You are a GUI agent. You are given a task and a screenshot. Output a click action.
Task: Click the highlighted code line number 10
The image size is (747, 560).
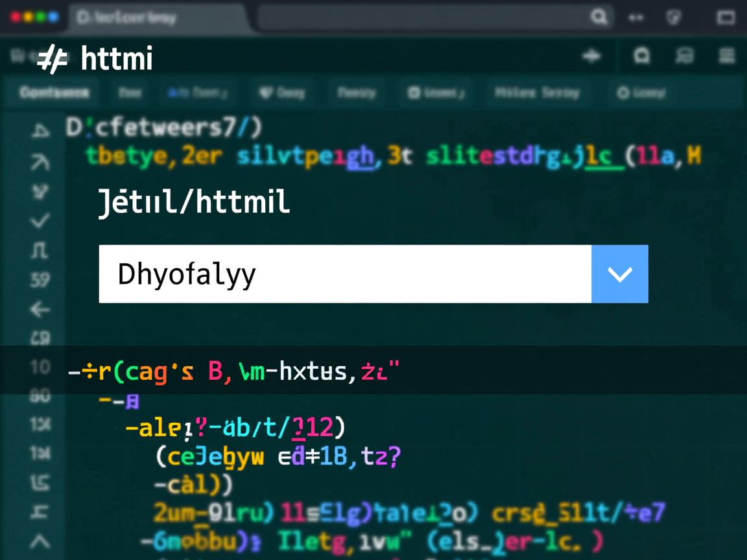[x=40, y=368]
